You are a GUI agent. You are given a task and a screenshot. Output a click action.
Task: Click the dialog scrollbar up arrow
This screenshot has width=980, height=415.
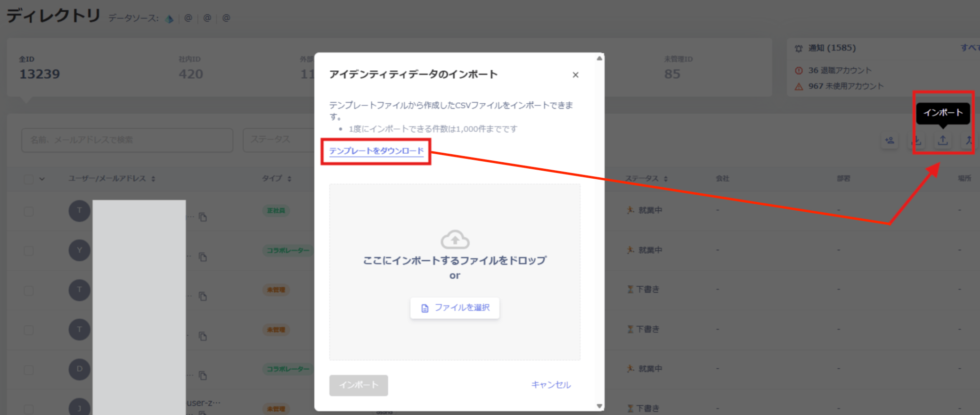click(599, 58)
